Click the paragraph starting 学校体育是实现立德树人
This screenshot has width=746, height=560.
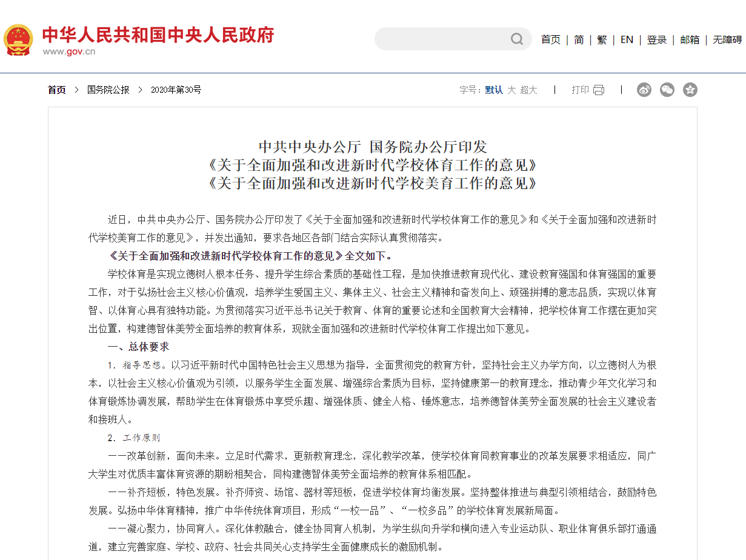(x=373, y=301)
